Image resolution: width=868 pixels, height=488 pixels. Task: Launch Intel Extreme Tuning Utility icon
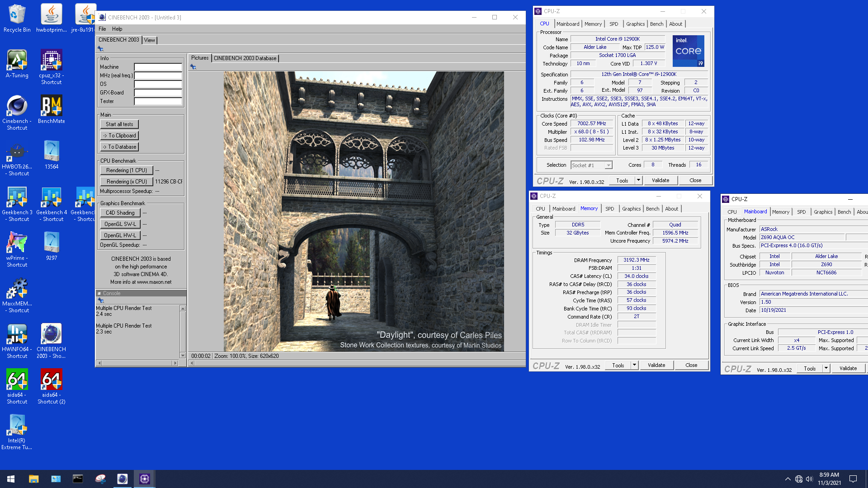tap(17, 432)
